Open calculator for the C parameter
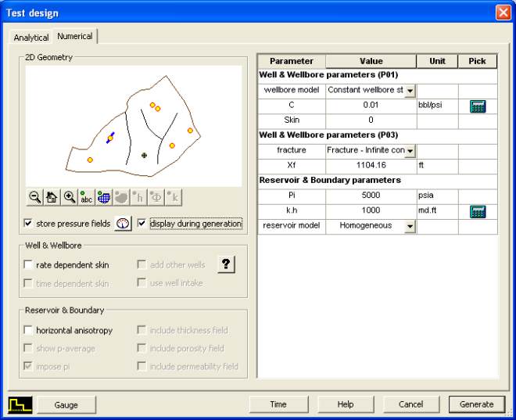The image size is (516, 420). pyautogui.click(x=477, y=106)
